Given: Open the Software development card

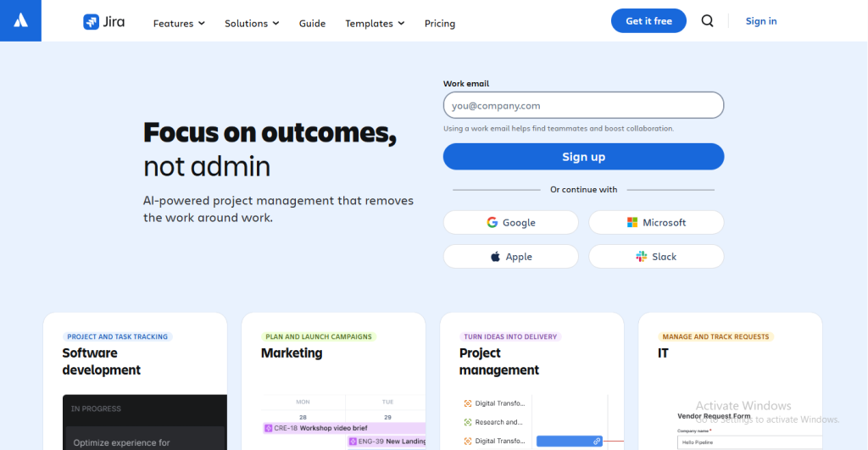Looking at the screenshot, I should tap(135, 362).
